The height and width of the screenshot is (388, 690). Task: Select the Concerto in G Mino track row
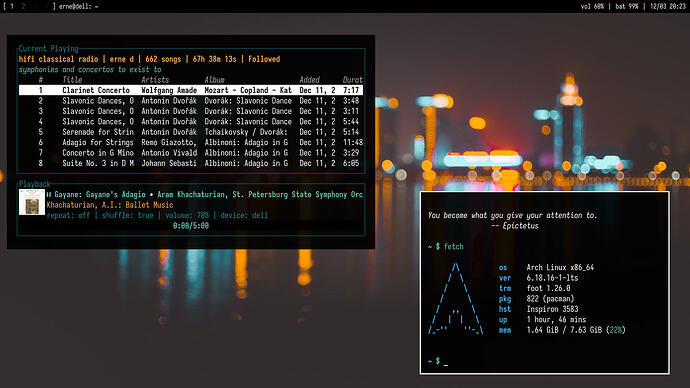pyautogui.click(x=191, y=153)
